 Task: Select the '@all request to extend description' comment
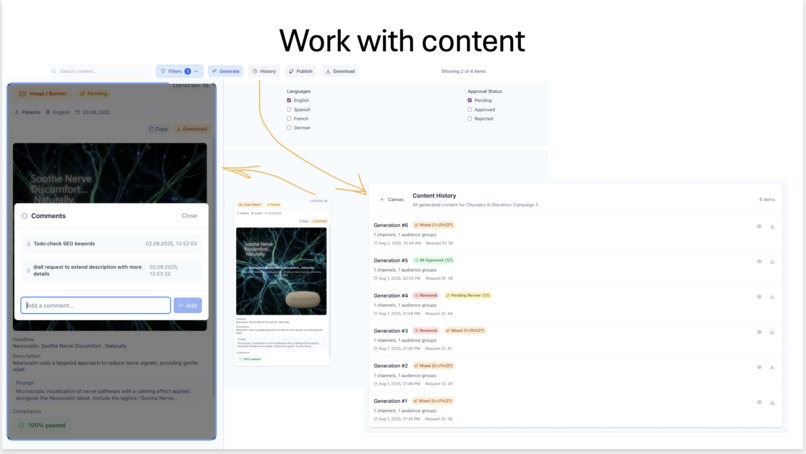pyautogui.click(x=111, y=270)
